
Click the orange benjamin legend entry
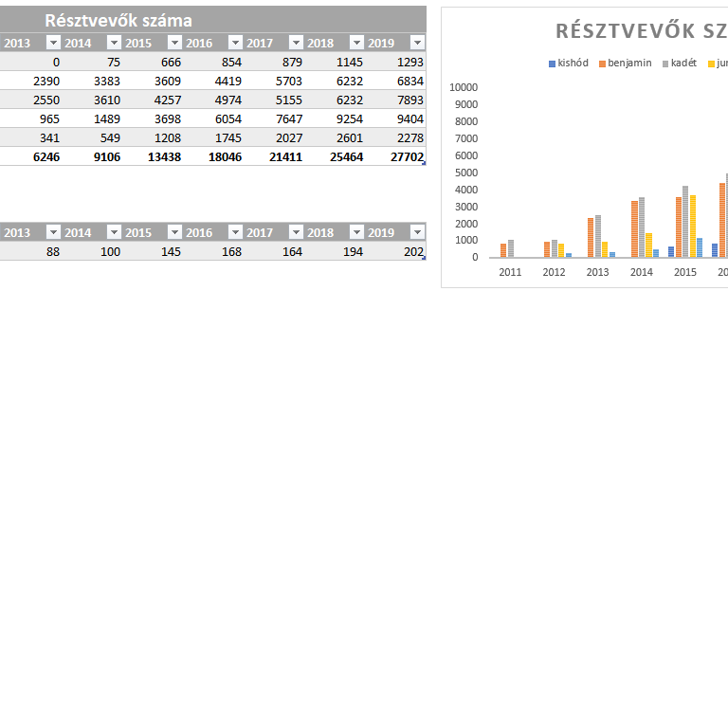tap(625, 64)
